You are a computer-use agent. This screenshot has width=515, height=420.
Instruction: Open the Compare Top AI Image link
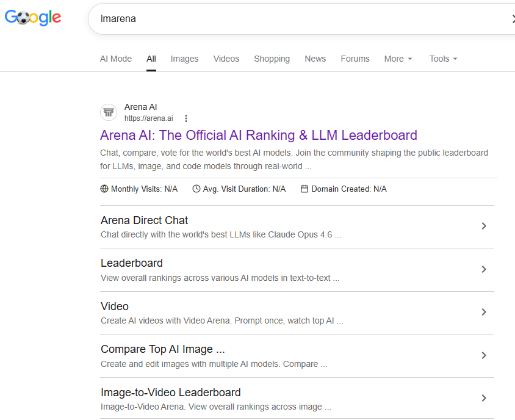click(x=162, y=349)
